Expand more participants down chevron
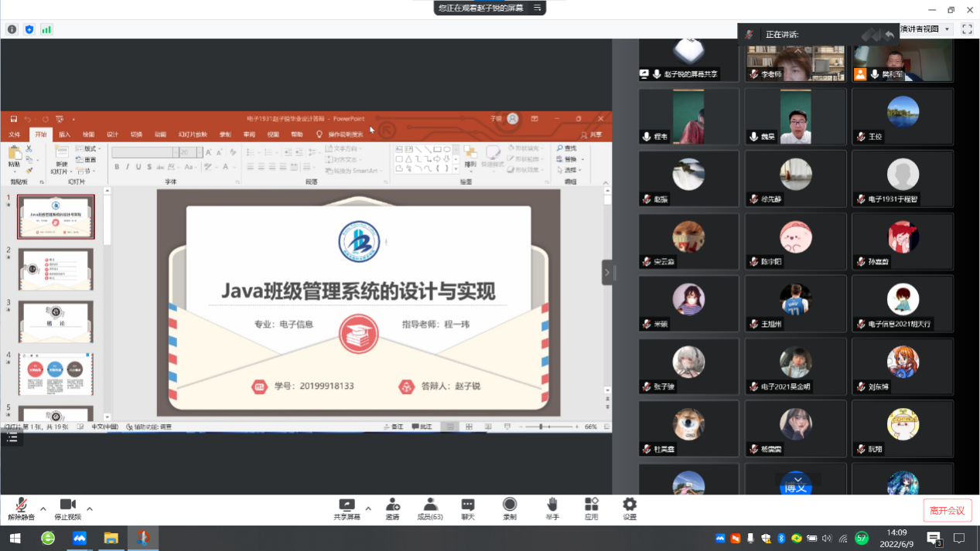This screenshot has width=980, height=551. 797,481
